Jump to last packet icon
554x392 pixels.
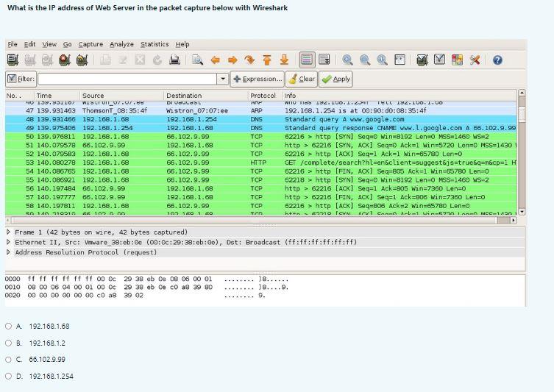tap(284, 60)
